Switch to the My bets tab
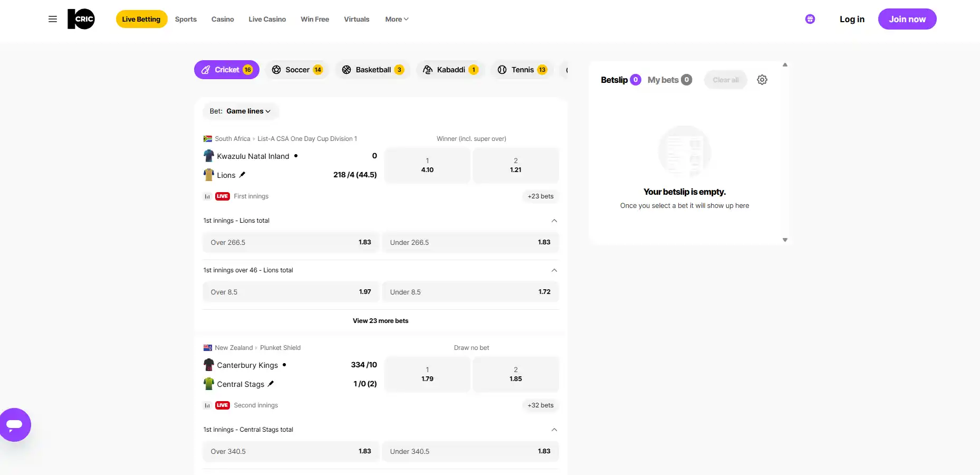980x475 pixels. click(x=669, y=80)
